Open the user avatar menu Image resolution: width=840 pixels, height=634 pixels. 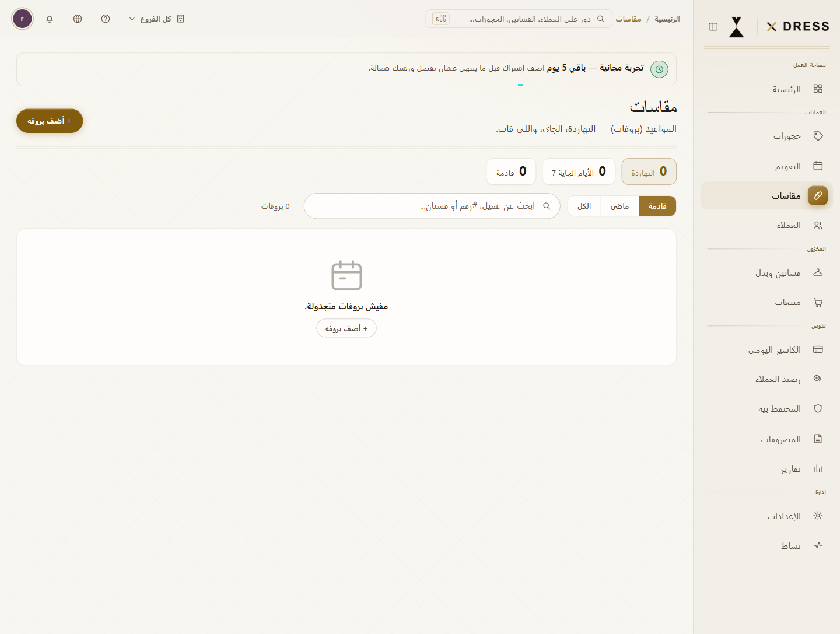pos(22,19)
